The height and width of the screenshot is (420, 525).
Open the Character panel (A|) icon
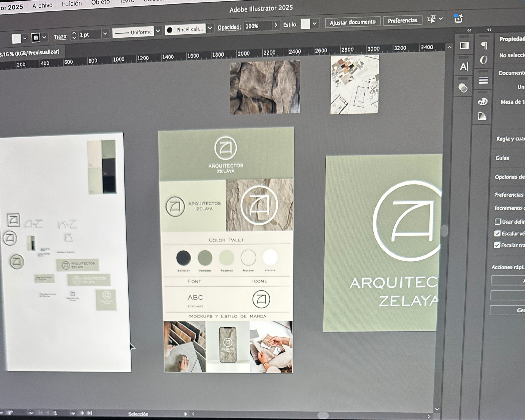coord(464,67)
